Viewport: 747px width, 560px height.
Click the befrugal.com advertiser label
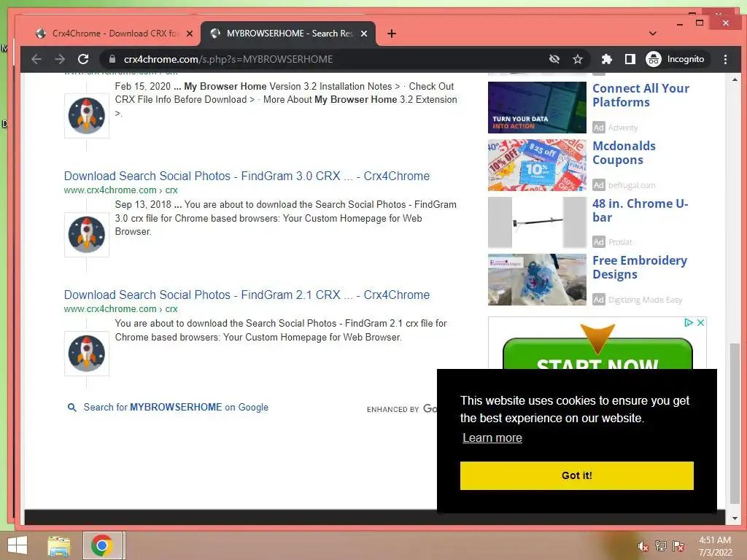coord(632,185)
